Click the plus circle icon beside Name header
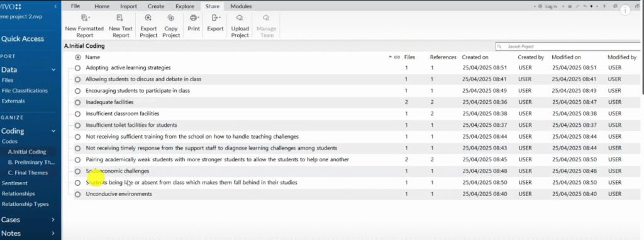 coord(78,57)
